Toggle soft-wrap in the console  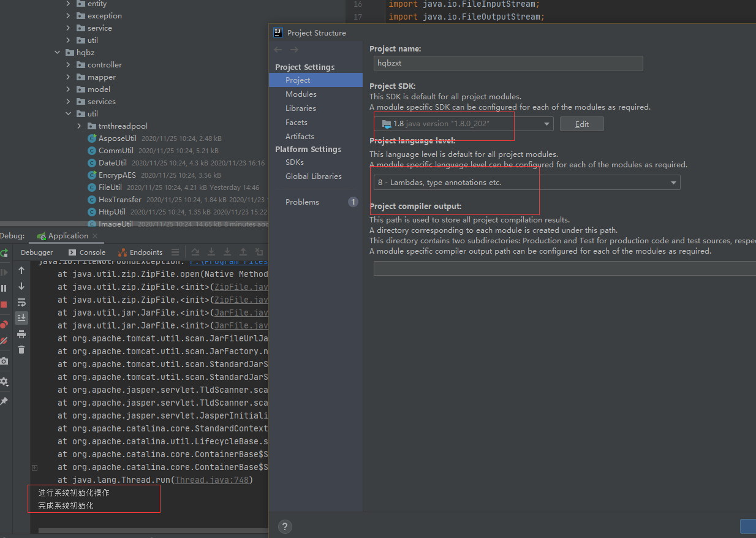point(21,301)
